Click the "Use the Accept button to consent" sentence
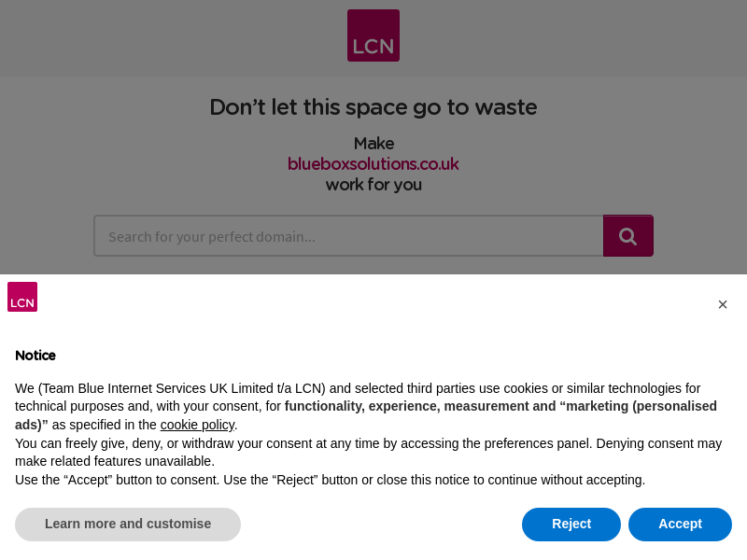This screenshot has width=747, height=560. [x=187, y=480]
